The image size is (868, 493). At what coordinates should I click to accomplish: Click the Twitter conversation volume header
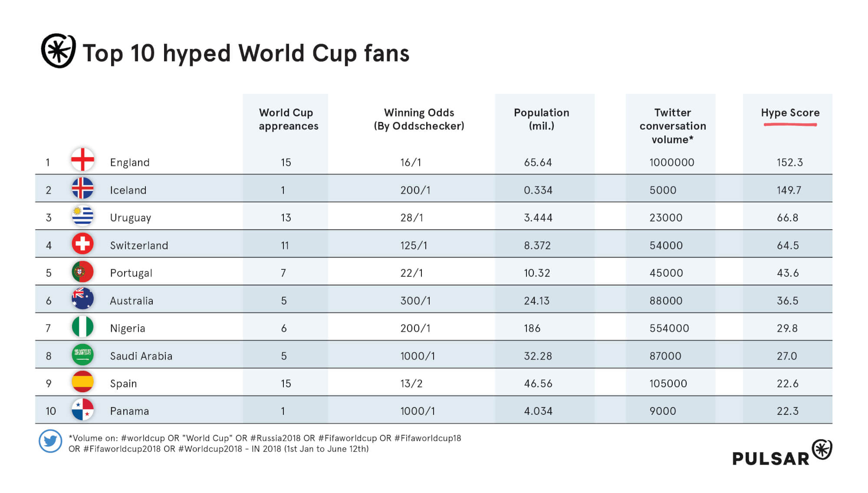click(x=672, y=126)
